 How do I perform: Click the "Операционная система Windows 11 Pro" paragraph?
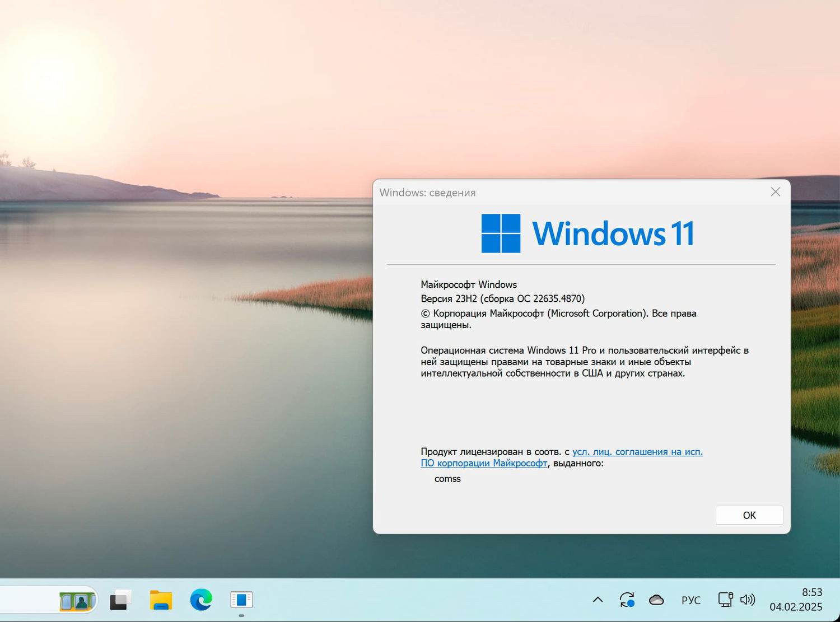pos(585,362)
